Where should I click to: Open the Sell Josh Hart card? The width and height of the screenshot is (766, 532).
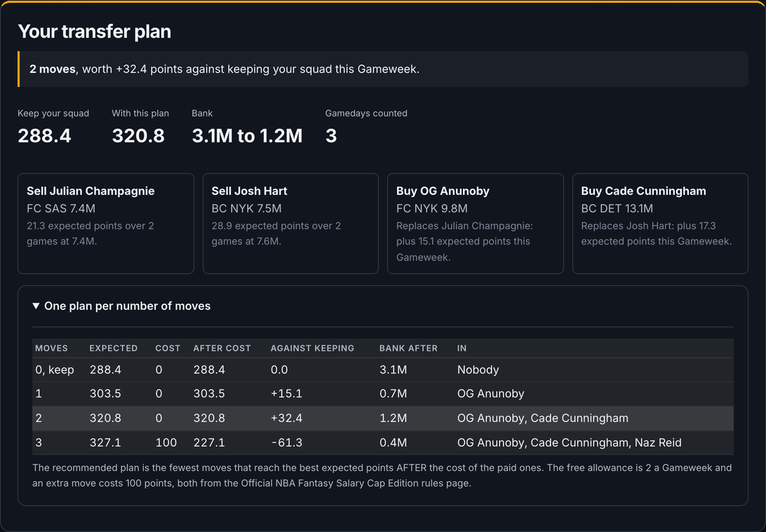point(290,224)
